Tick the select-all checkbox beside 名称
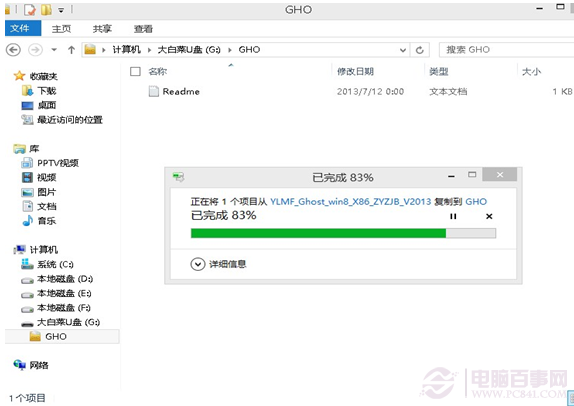Screen dimensions: 574x406 pyautogui.click(x=135, y=71)
